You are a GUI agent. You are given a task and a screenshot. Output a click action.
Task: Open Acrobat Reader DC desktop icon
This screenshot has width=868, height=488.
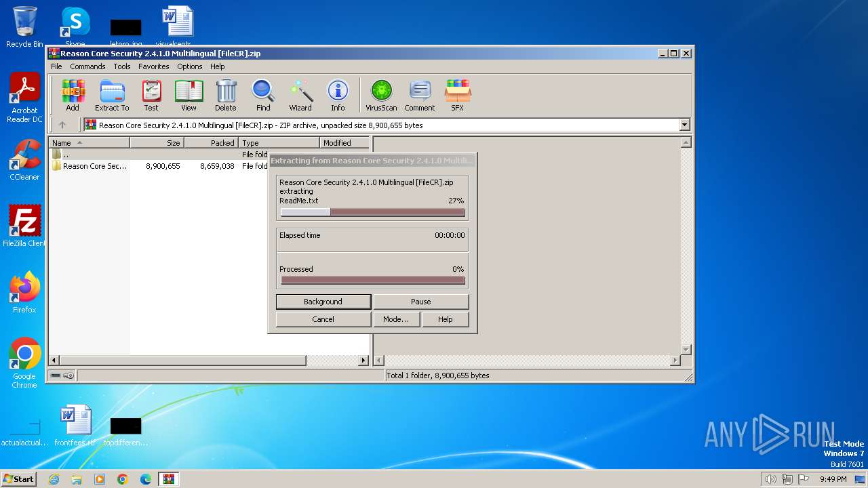(x=24, y=98)
